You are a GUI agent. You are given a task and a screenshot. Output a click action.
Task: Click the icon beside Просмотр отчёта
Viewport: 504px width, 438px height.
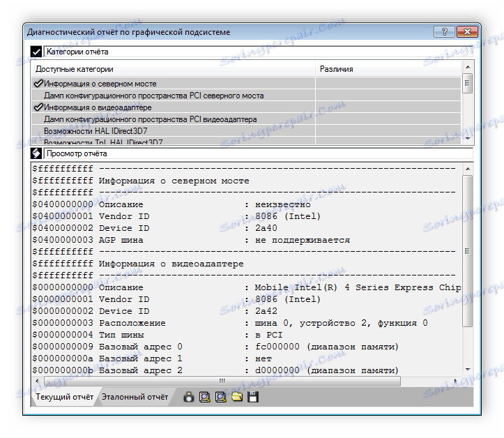click(36, 153)
